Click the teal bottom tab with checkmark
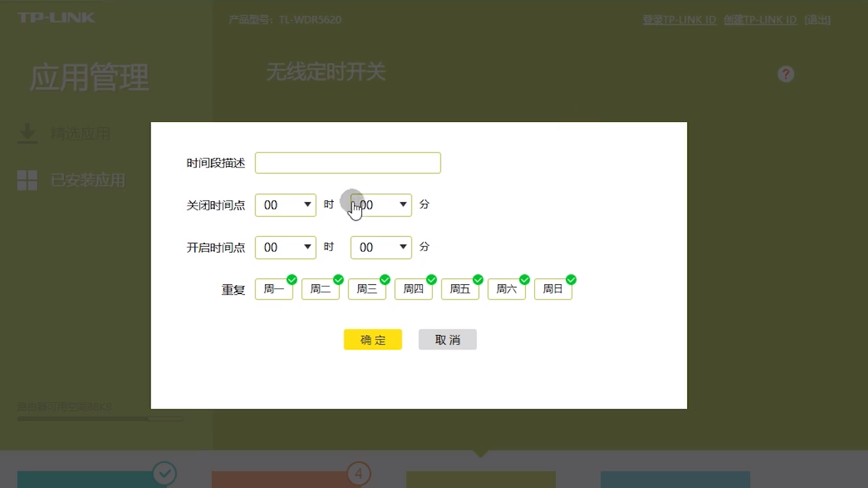The image size is (868, 488). [92, 479]
